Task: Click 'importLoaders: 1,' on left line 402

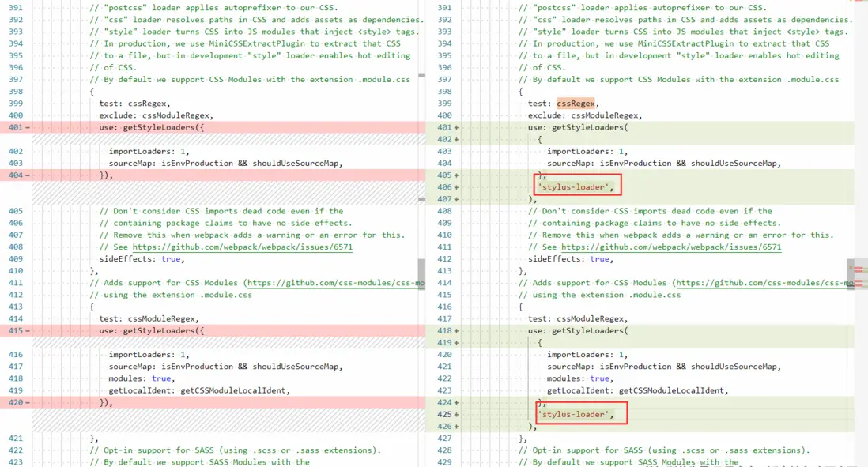Action: pyautogui.click(x=149, y=151)
